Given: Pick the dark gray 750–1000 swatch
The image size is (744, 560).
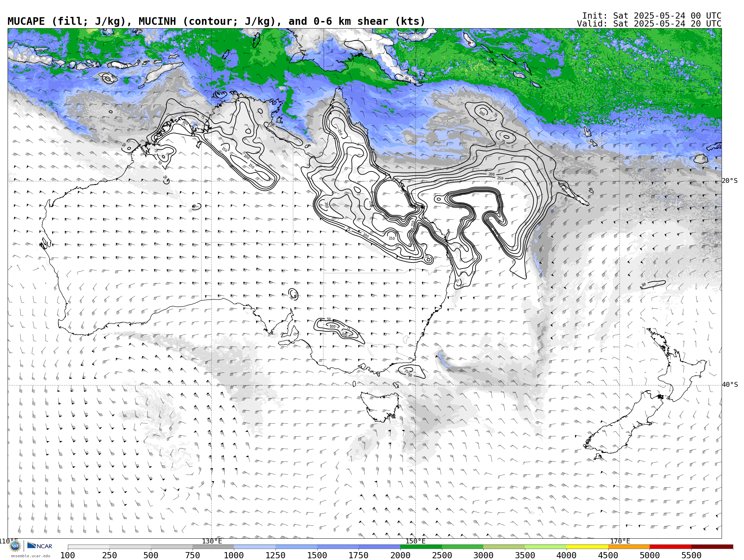Looking at the screenshot, I should (x=213, y=547).
